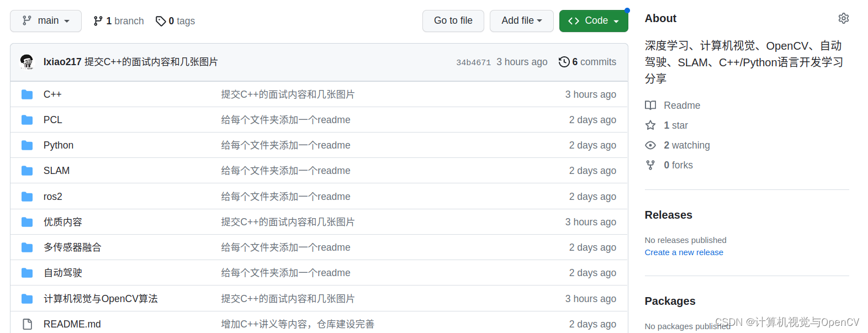Image resolution: width=868 pixels, height=333 pixels.
Task: Click the folder icon for 计算机视觉与OpenCV算法
Action: 27,299
